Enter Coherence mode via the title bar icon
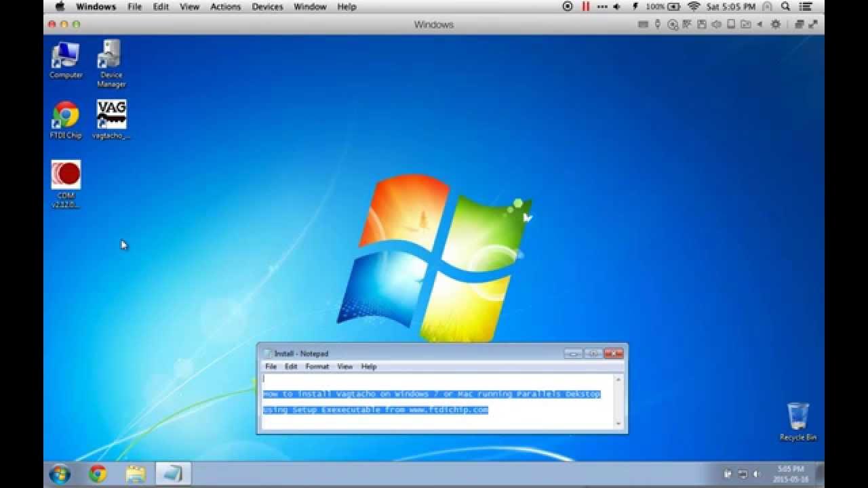The height and width of the screenshot is (488, 868). (x=799, y=24)
